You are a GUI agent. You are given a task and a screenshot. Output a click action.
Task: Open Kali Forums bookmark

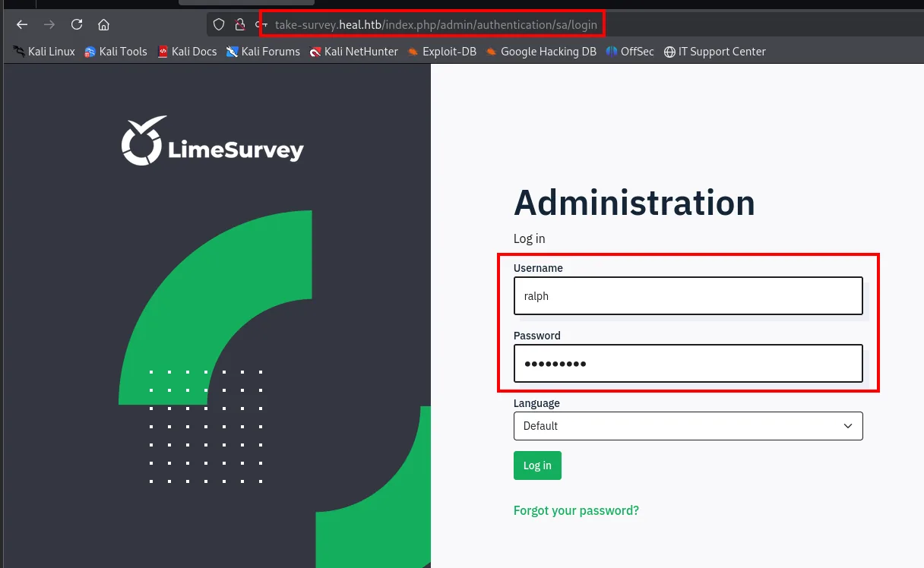coord(263,52)
